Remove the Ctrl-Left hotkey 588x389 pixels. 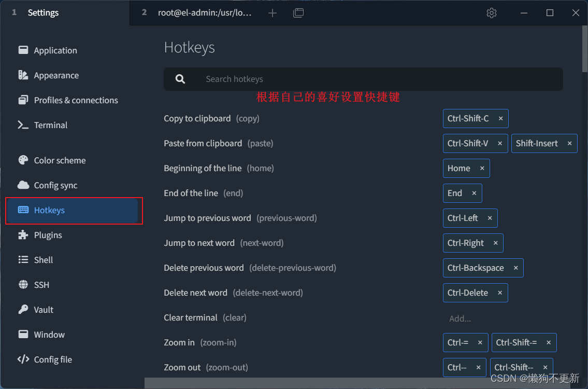(x=490, y=218)
